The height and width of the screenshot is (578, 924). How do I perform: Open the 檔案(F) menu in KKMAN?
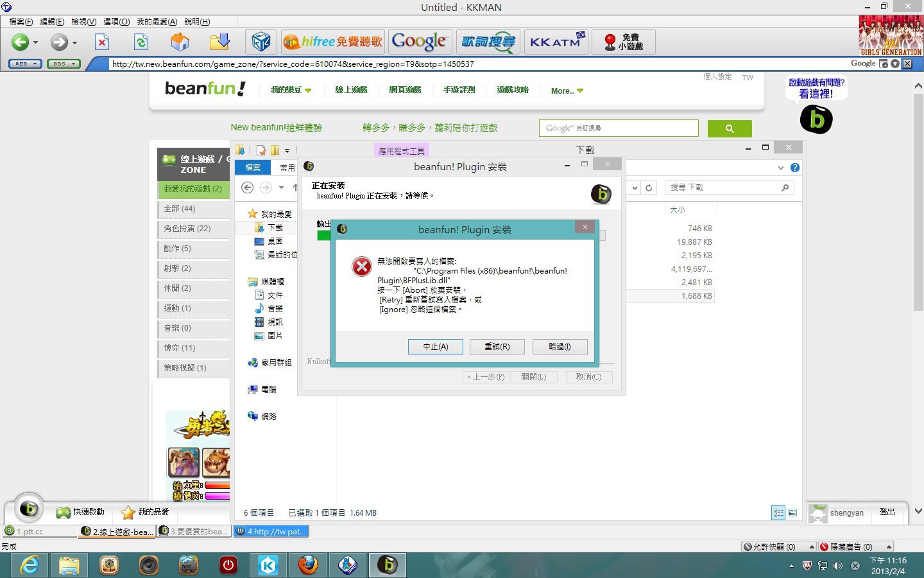tap(21, 21)
